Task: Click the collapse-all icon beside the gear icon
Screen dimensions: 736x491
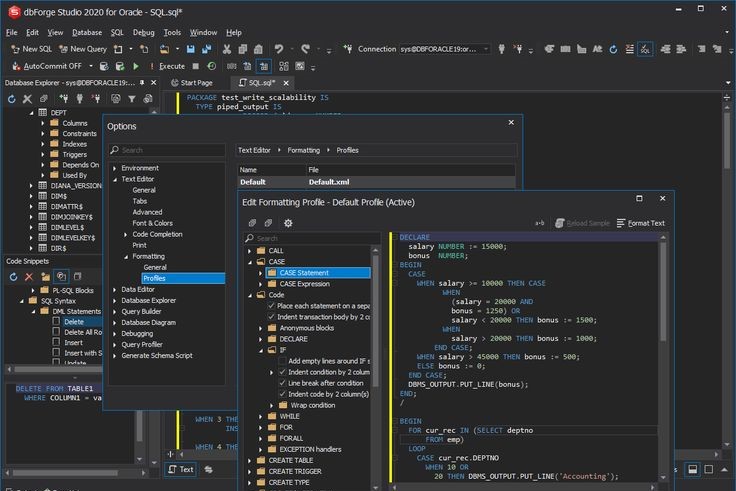Action: [x=268, y=223]
